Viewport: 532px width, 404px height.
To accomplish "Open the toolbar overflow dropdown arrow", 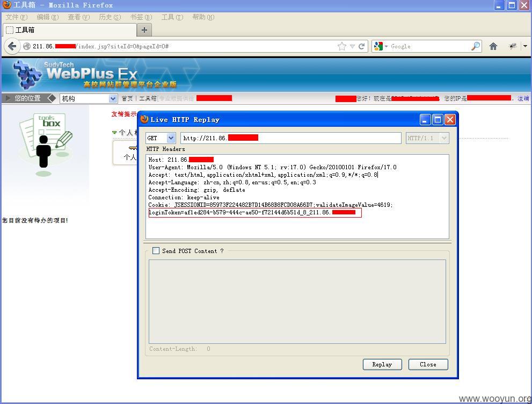I will 525,46.
